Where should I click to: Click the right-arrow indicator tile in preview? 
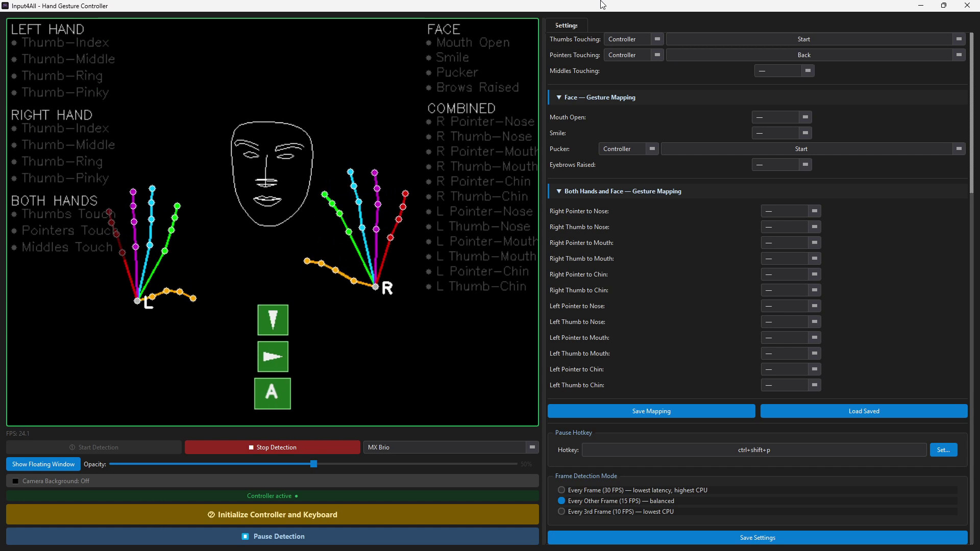pos(273,357)
